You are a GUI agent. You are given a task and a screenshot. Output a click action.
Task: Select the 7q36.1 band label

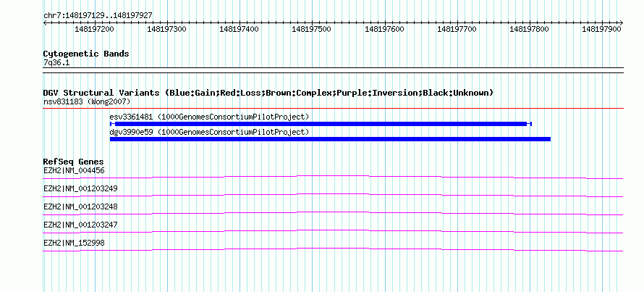55,62
